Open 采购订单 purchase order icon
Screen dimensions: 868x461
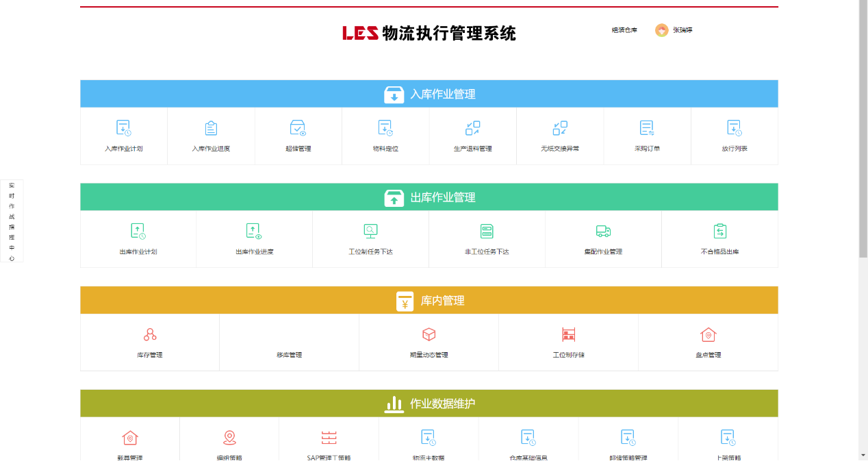[647, 128]
